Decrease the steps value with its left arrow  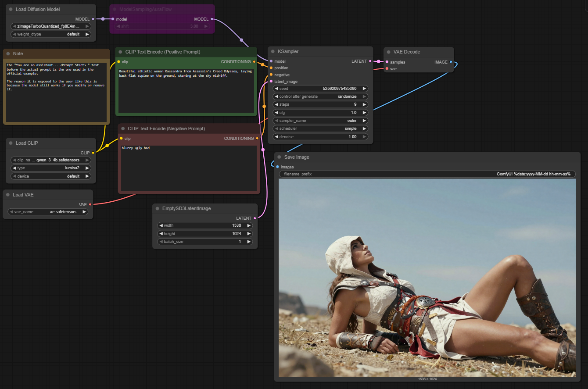click(x=276, y=105)
